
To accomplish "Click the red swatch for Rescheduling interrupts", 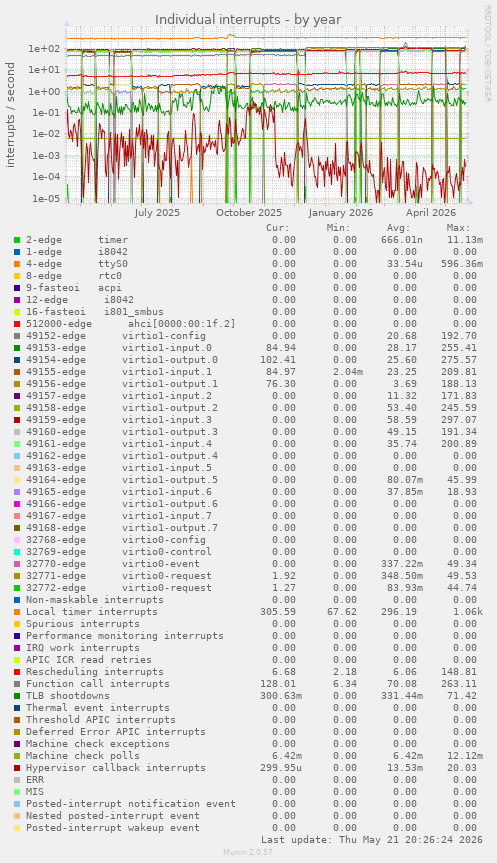I will point(17,672).
